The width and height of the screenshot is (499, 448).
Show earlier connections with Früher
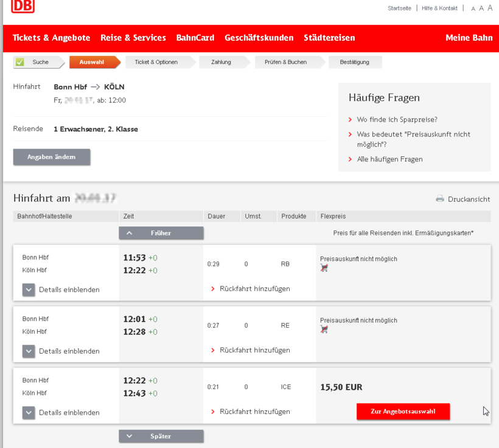pos(161,233)
